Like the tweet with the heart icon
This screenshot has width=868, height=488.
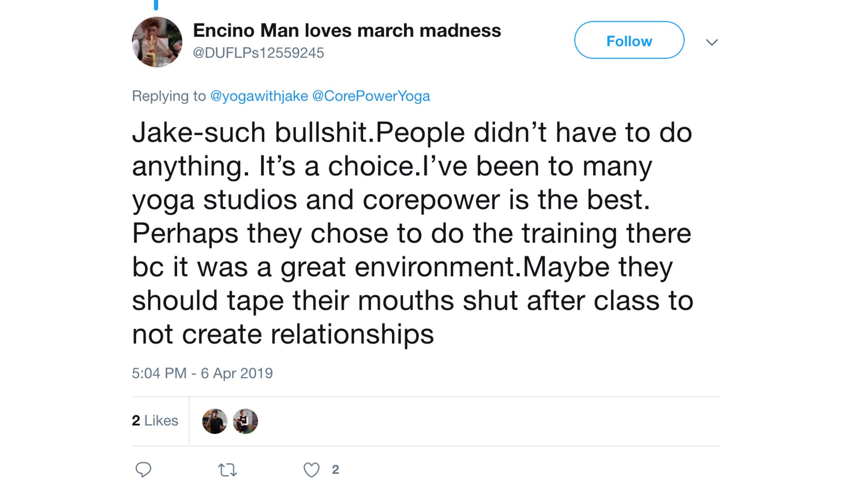click(x=311, y=470)
